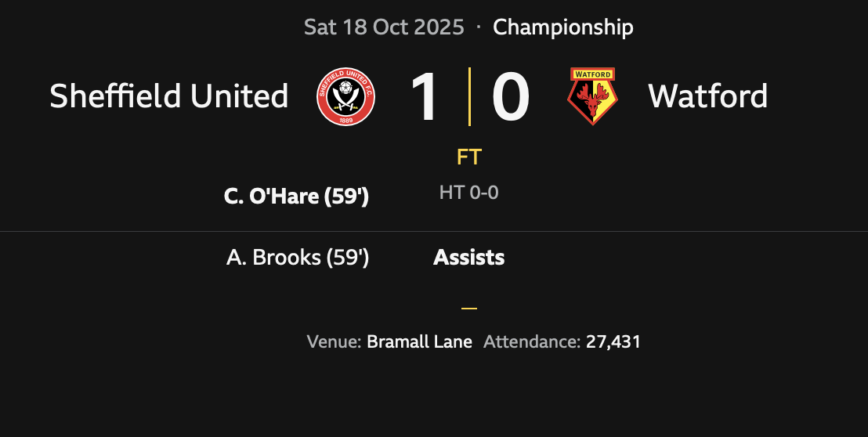Select the Watford team name

(x=707, y=96)
